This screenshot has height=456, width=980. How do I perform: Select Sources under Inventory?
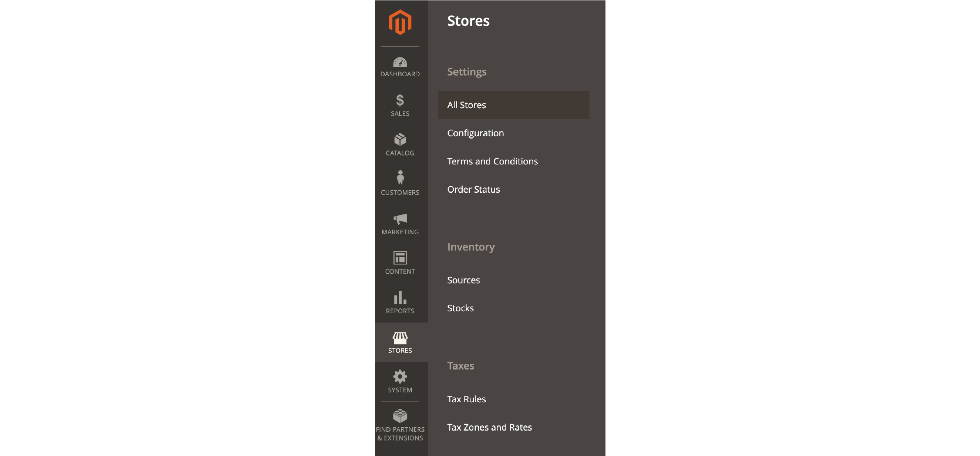coord(463,280)
